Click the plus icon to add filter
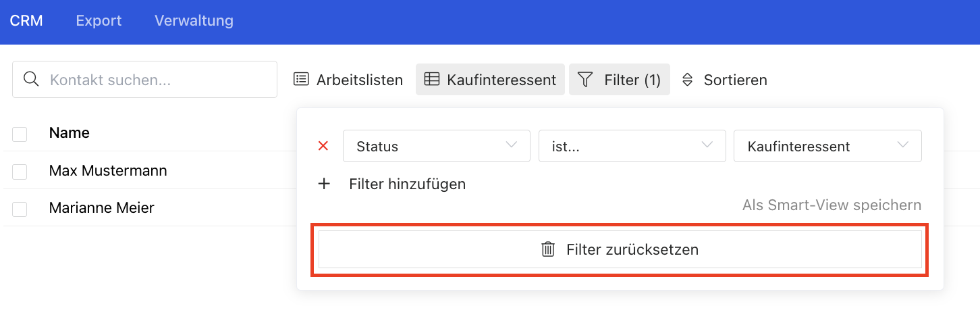 (324, 184)
